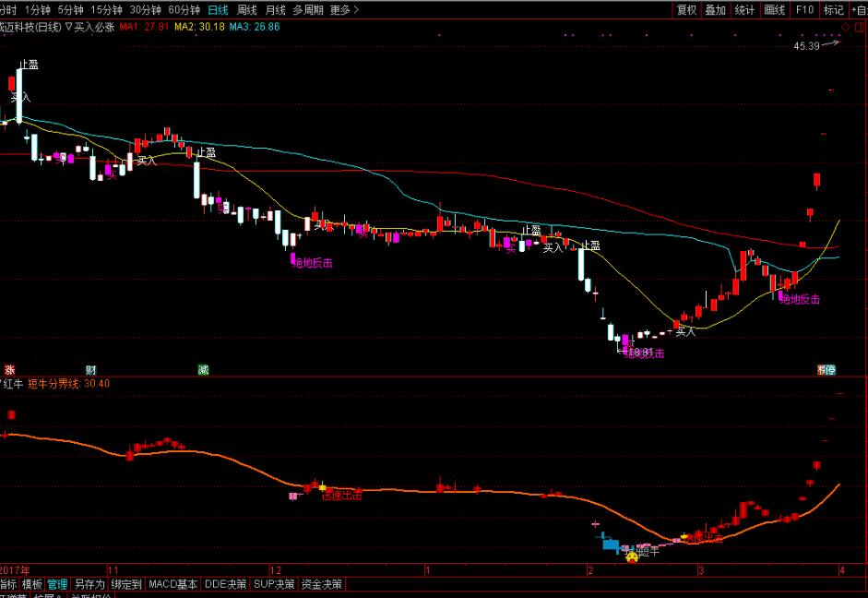The height and width of the screenshot is (598, 868).
Task: Click the 涨停 marker icon
Action: (826, 369)
